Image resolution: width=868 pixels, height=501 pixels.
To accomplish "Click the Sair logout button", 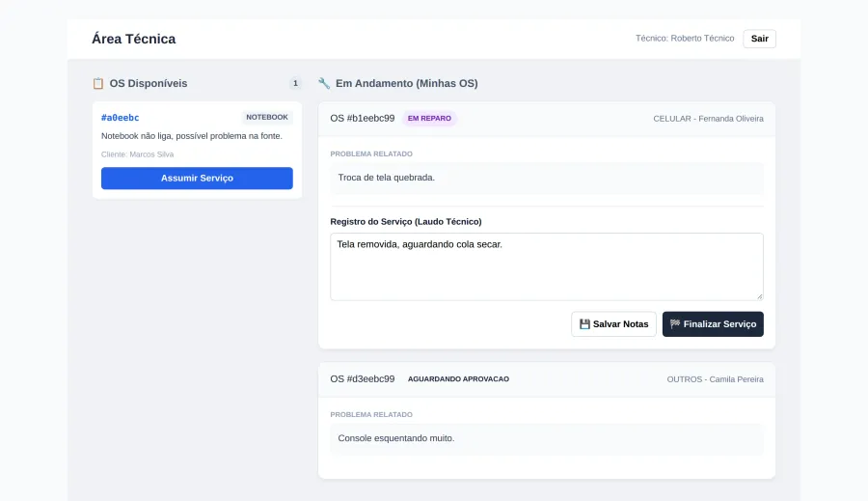I will click(x=760, y=39).
